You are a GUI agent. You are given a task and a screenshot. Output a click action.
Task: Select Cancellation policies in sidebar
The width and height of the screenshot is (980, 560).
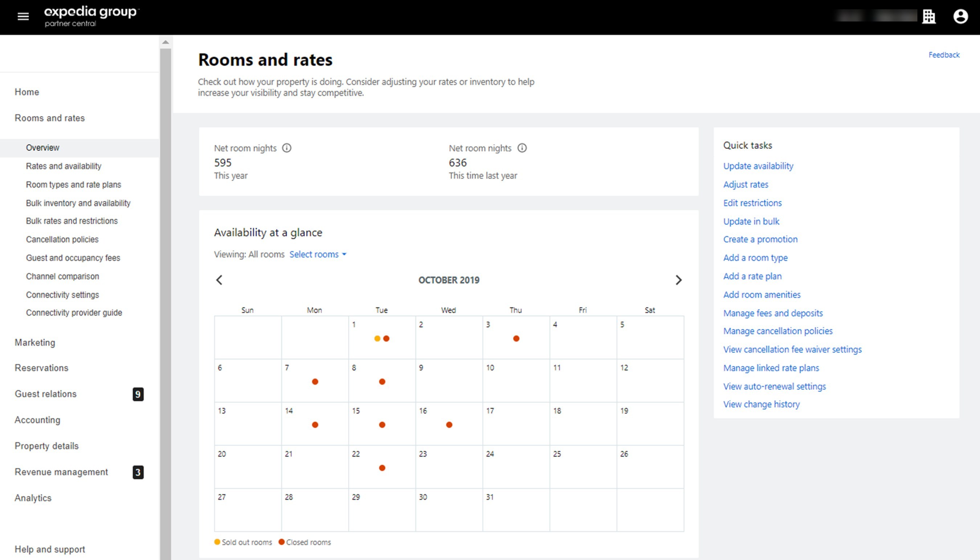click(x=62, y=240)
